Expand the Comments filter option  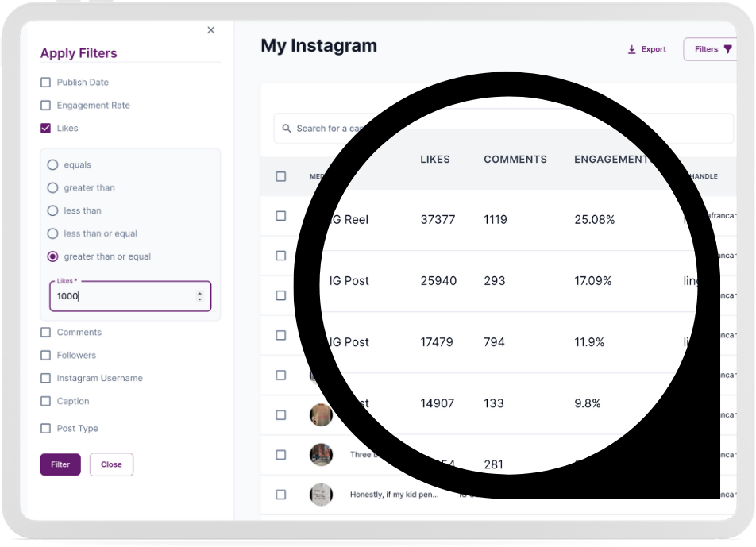coord(45,333)
